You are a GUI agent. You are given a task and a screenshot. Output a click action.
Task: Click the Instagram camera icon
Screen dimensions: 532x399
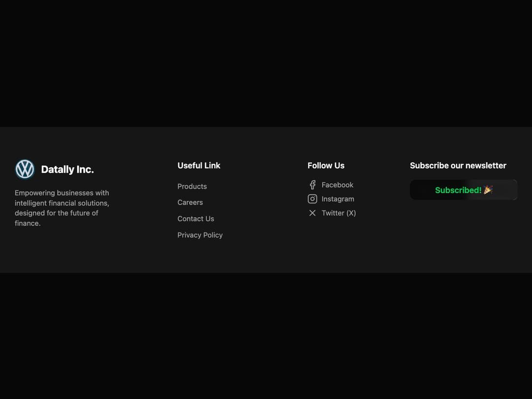pyautogui.click(x=312, y=199)
